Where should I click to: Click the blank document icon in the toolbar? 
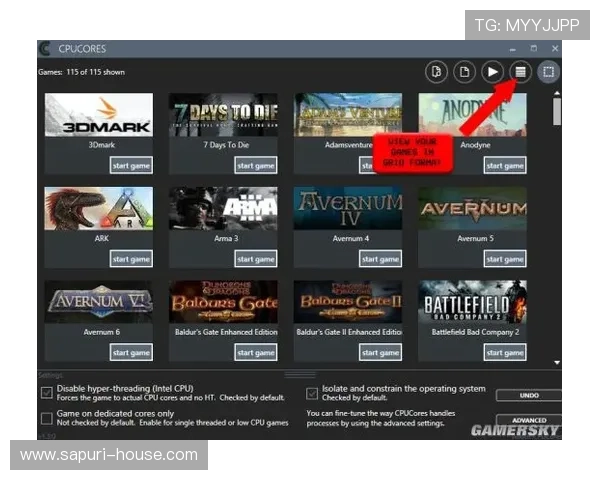pos(463,72)
